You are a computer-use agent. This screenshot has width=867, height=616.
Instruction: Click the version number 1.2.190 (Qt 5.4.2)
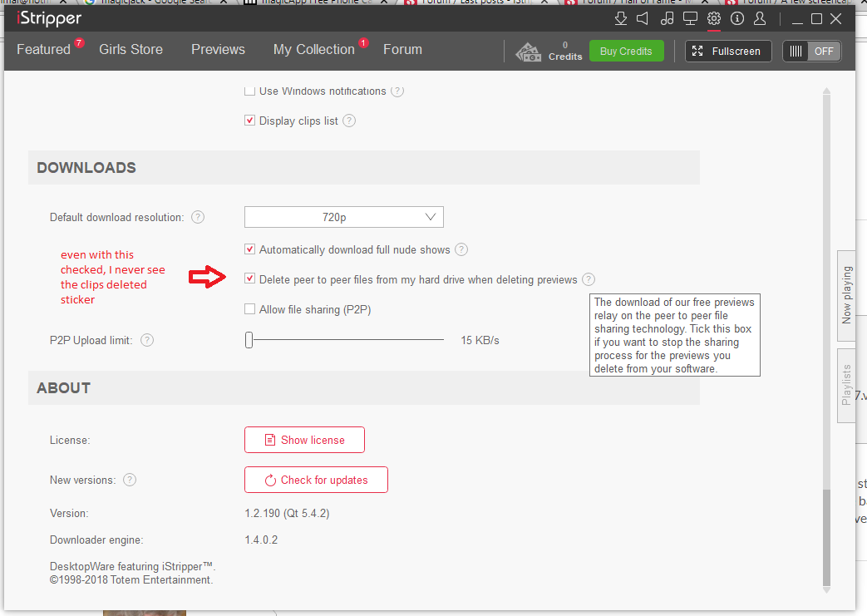pyautogui.click(x=287, y=513)
